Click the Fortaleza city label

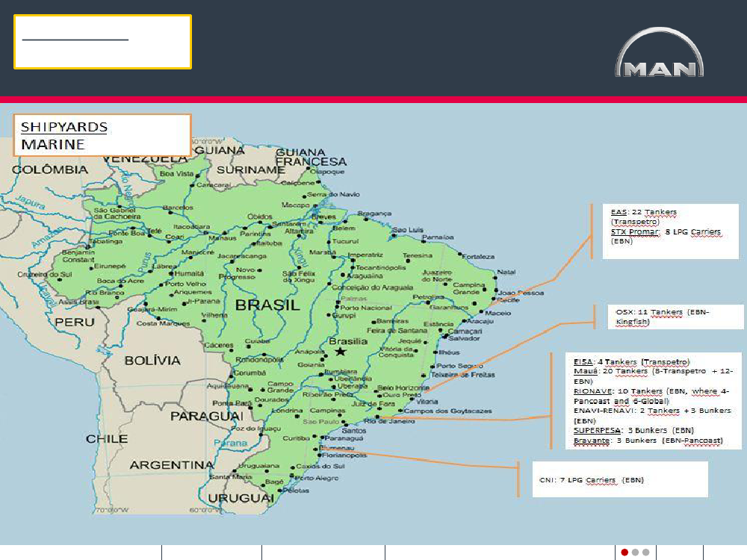click(478, 257)
